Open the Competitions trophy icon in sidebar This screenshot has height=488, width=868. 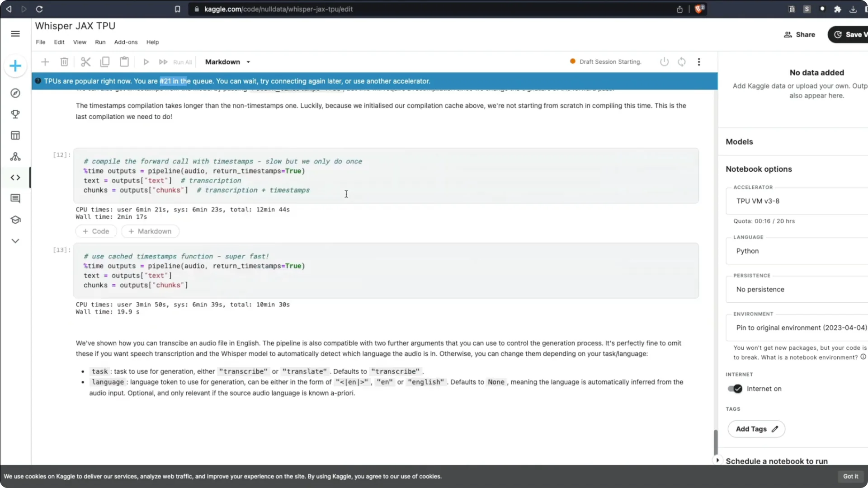coord(15,114)
